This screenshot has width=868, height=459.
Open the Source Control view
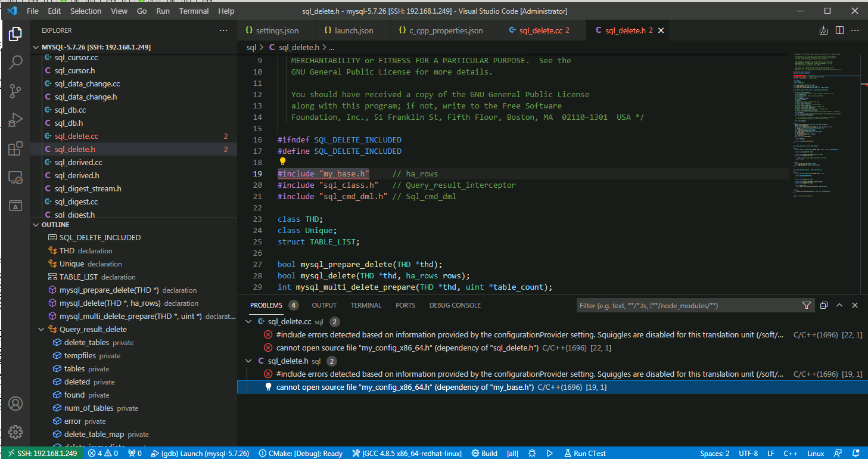pos(15,91)
